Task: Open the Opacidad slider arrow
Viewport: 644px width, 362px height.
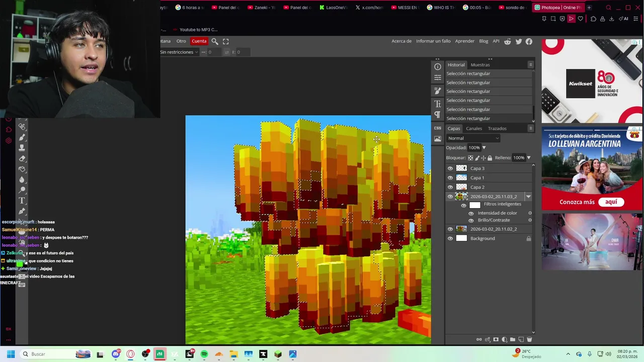Action: (x=484, y=148)
